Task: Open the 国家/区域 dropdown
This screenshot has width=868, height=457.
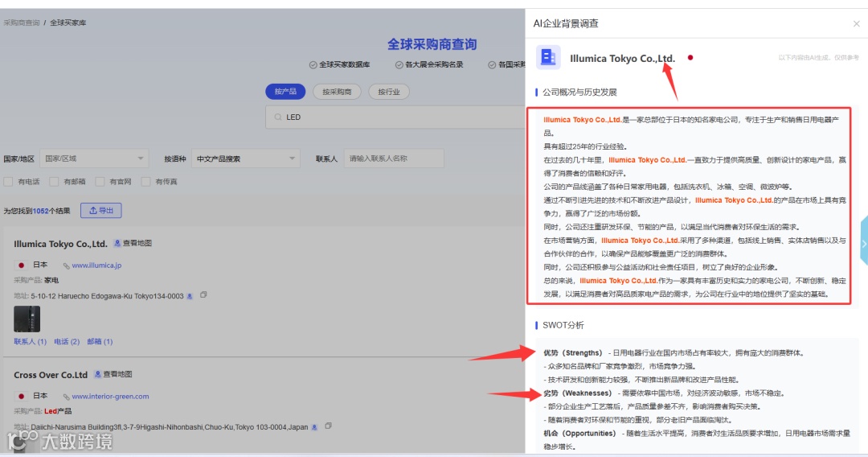Action: click(94, 159)
